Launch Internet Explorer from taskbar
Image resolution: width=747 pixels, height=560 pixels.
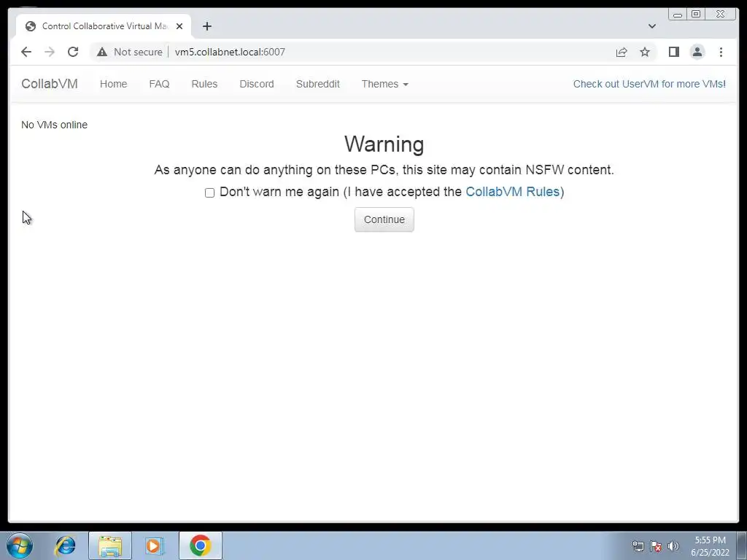coord(65,545)
